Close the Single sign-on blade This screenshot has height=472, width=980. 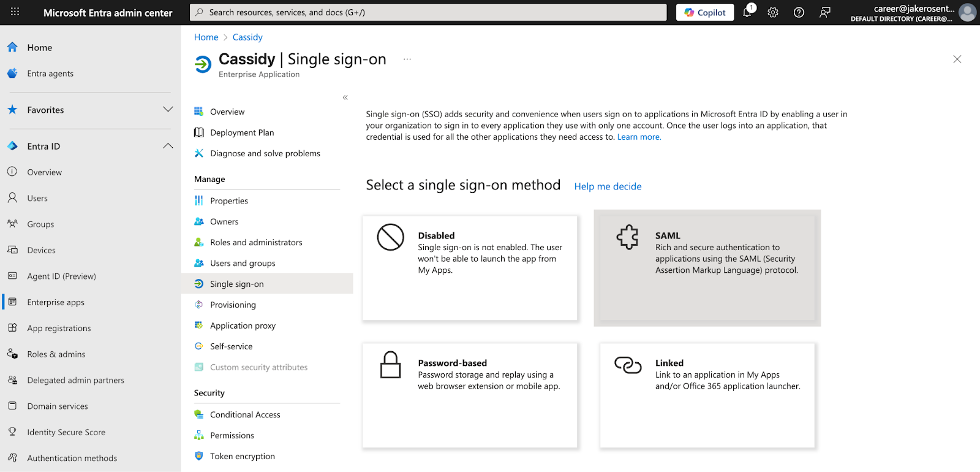[x=957, y=59]
